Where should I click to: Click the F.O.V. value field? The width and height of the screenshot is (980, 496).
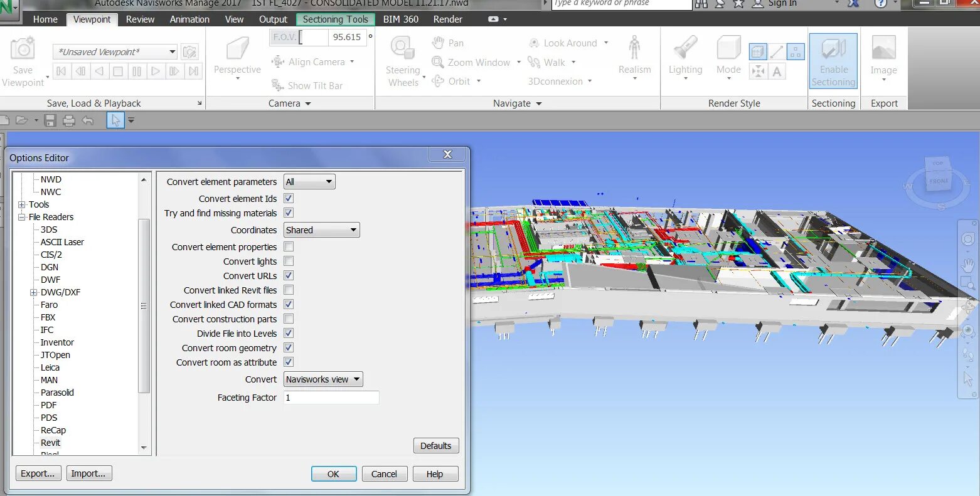(x=347, y=37)
